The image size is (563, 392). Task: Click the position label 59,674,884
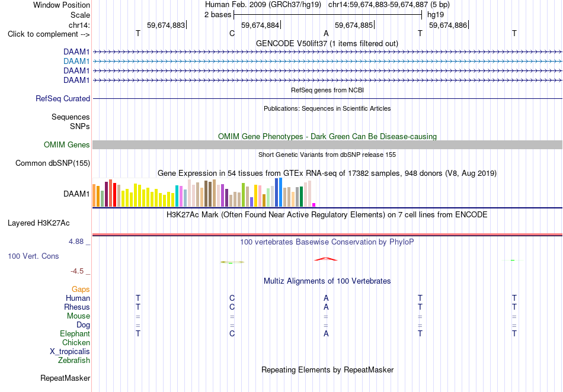(x=260, y=25)
